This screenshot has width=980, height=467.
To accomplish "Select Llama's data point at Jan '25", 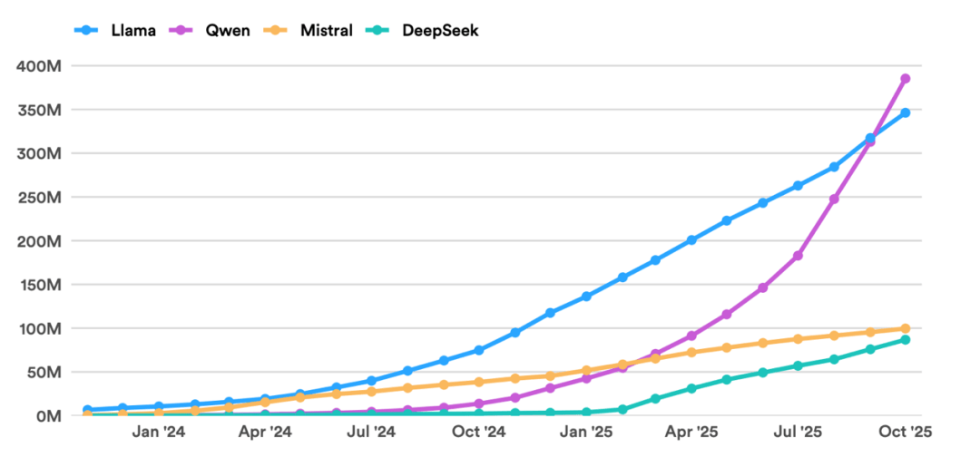I will [586, 297].
